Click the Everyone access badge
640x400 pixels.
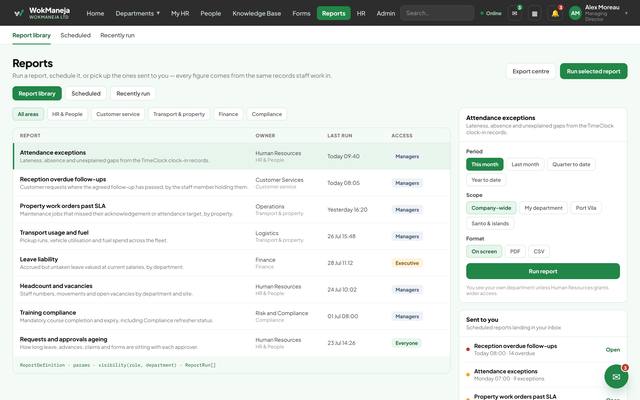click(x=407, y=343)
